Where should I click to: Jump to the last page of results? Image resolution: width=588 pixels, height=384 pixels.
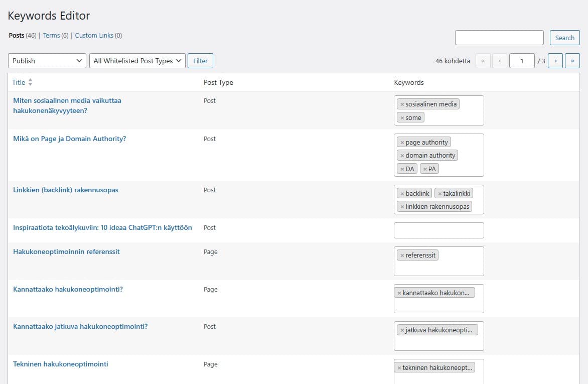point(572,61)
